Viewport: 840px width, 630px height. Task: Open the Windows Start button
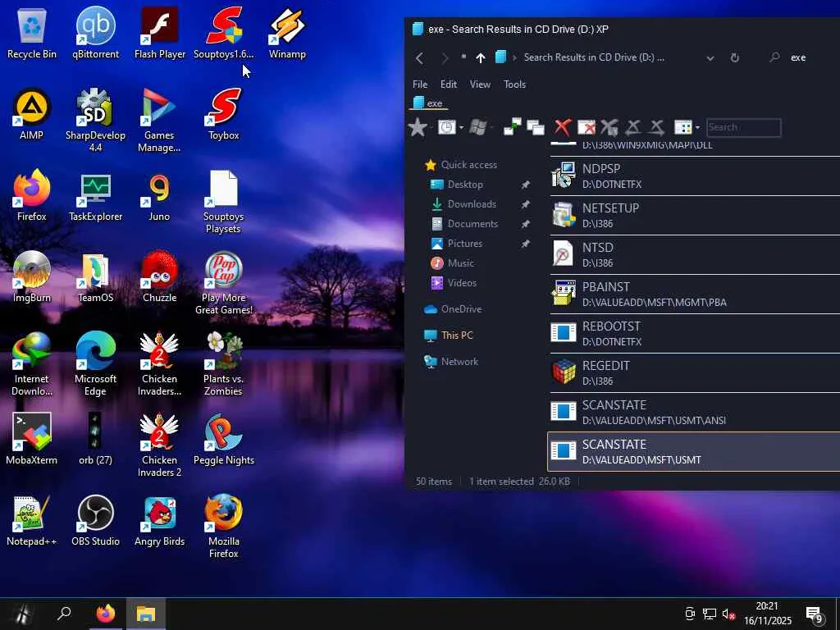(x=22, y=614)
